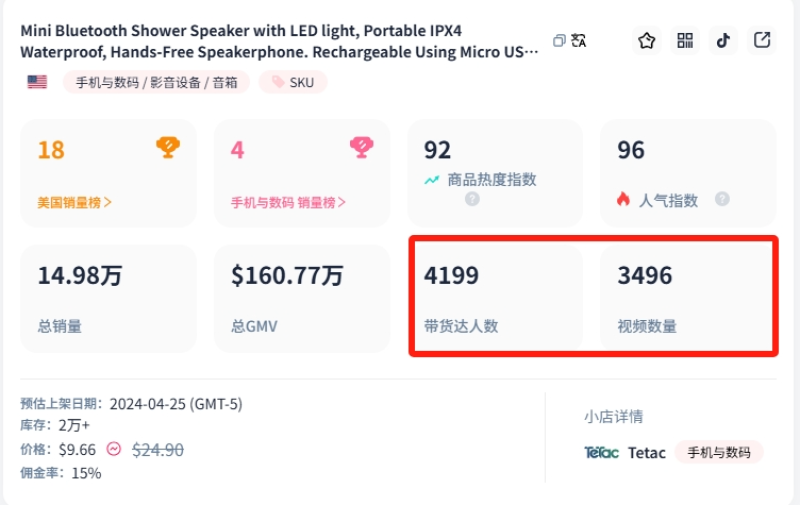Viewport: 800px width, 505px height.
Task: Click the translate title icon
Action: tap(578, 41)
